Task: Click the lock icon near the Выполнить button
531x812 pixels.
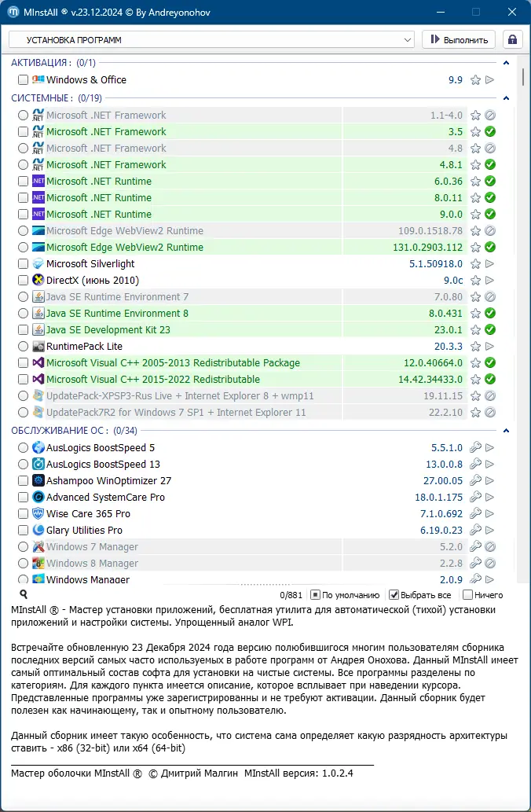Action: point(513,39)
